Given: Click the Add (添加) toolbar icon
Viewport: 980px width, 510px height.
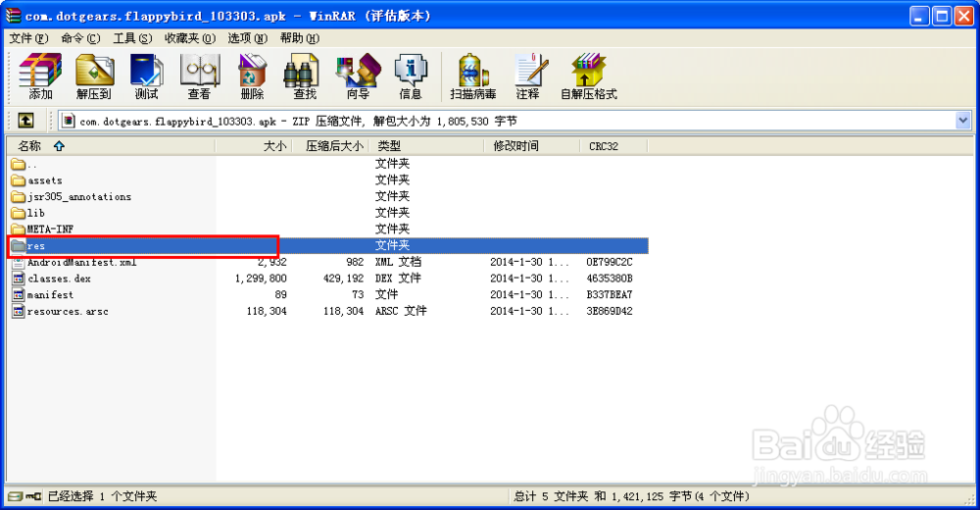Looking at the screenshot, I should click(x=40, y=76).
